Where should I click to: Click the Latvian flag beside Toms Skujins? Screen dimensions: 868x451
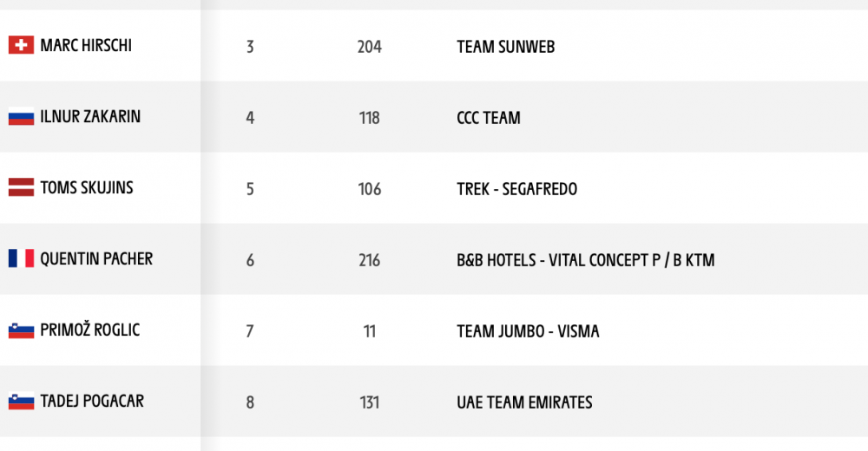pos(21,187)
